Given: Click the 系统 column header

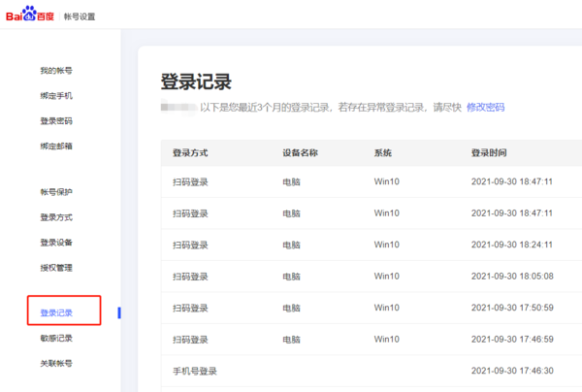Looking at the screenshot, I should (383, 153).
